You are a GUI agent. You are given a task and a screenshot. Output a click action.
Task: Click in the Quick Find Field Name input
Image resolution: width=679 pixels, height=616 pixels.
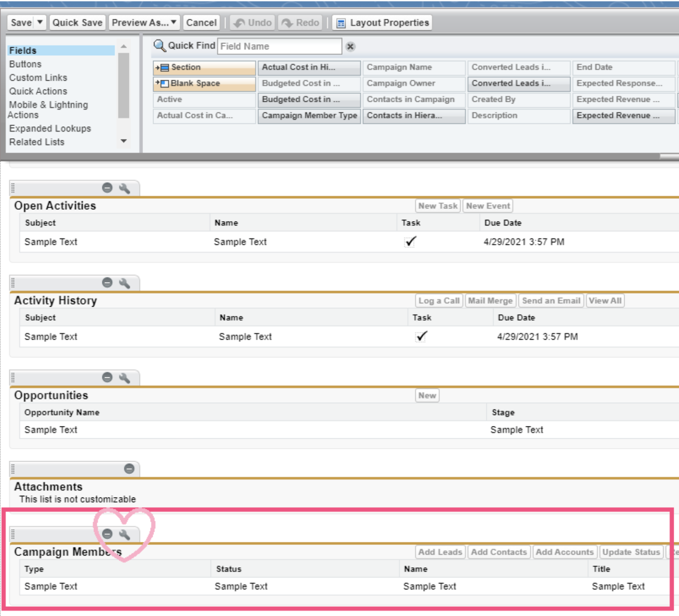[x=279, y=46]
